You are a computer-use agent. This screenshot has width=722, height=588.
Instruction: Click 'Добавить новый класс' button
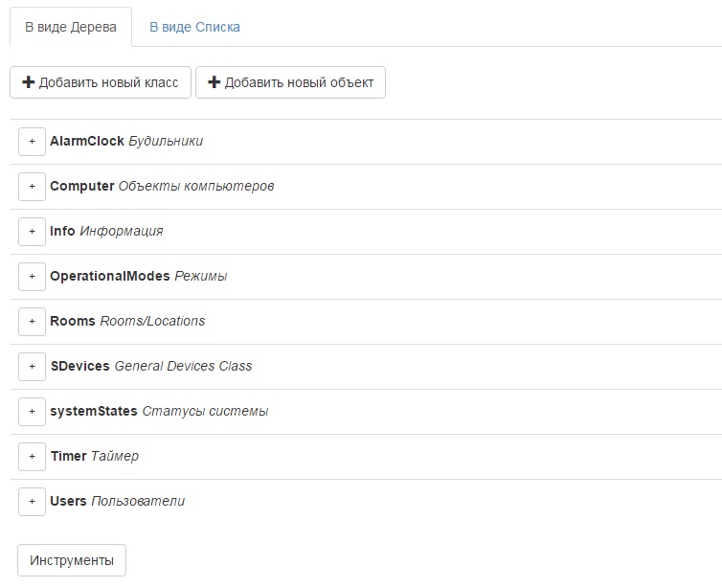(101, 82)
